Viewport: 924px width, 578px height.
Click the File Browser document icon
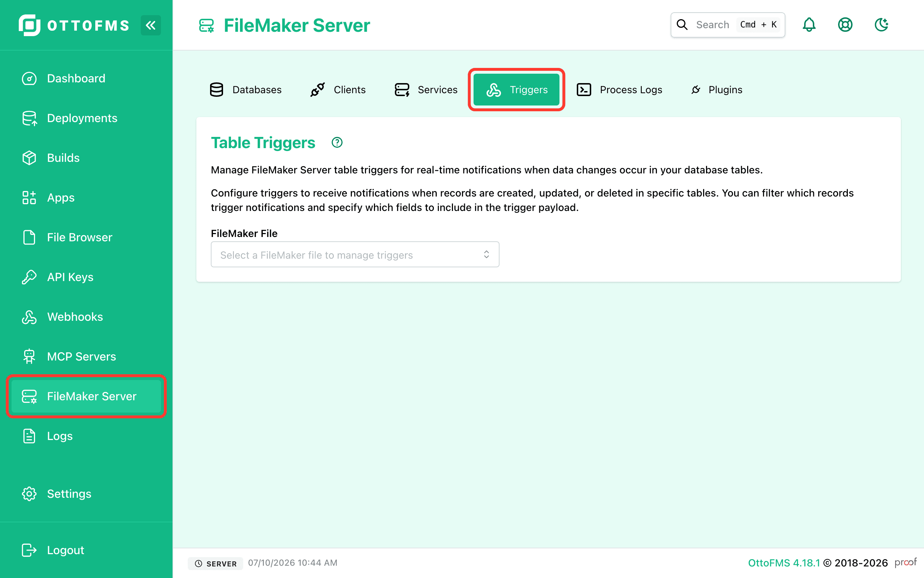coord(29,237)
